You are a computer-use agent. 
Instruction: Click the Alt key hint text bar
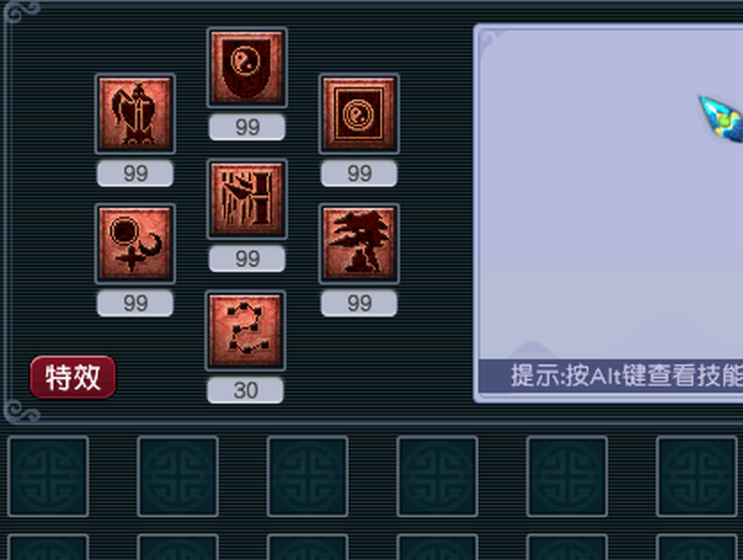click(x=610, y=376)
